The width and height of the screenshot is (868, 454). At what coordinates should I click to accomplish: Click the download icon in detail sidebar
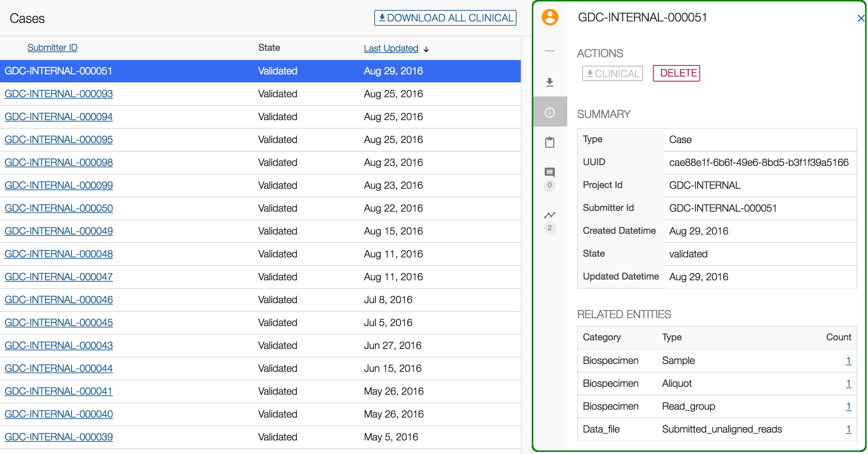click(x=550, y=82)
